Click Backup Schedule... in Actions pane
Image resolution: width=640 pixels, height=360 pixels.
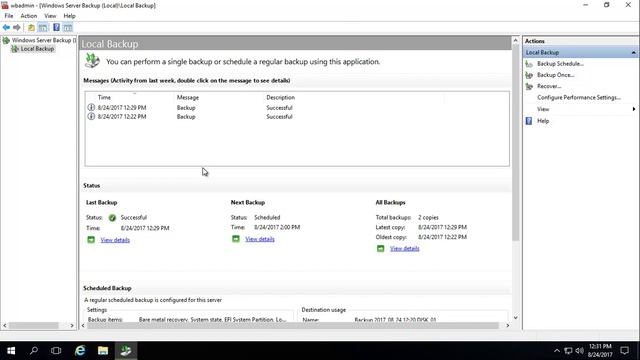560,64
